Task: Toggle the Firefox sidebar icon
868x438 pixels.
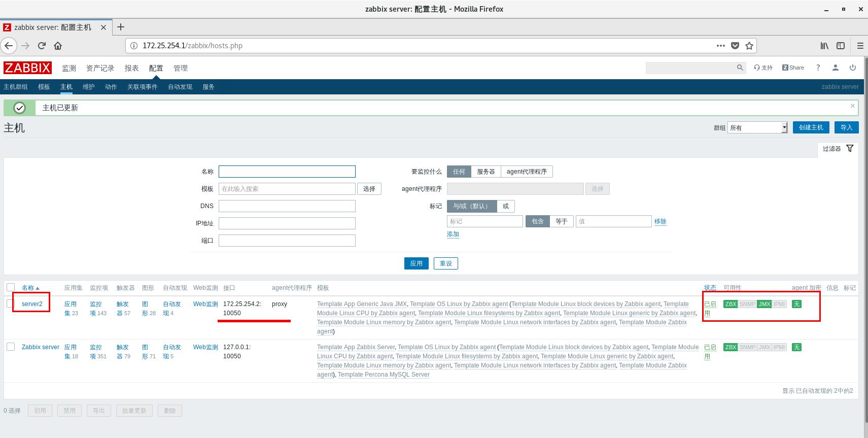Action: (841, 46)
